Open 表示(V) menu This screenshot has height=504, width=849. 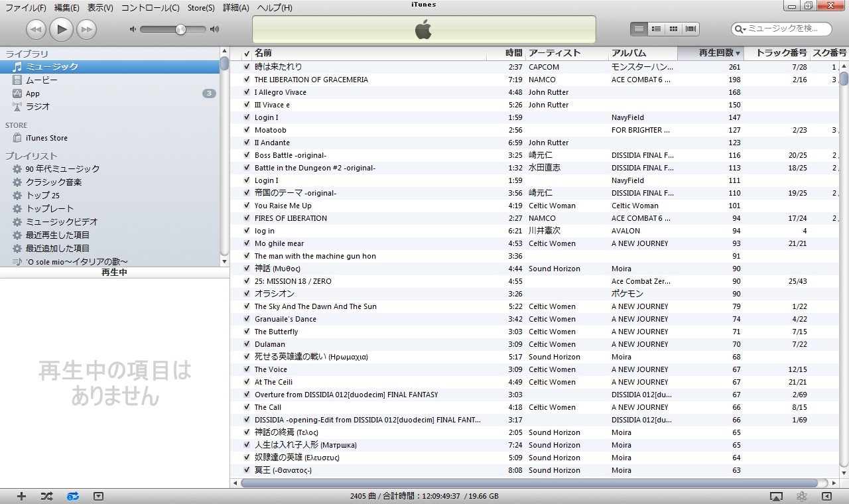pos(100,8)
